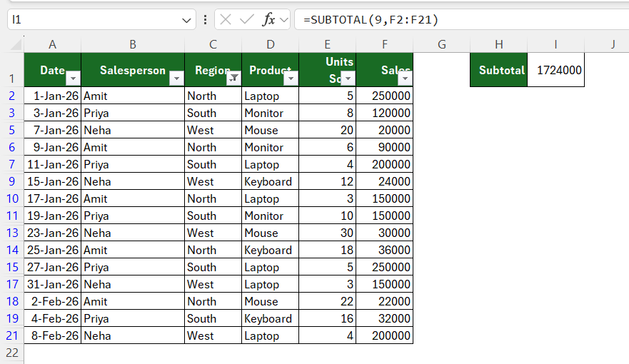Viewport: 629px width, 364px height.
Task: Open the Name Box dropdown arrow
Action: (186, 20)
